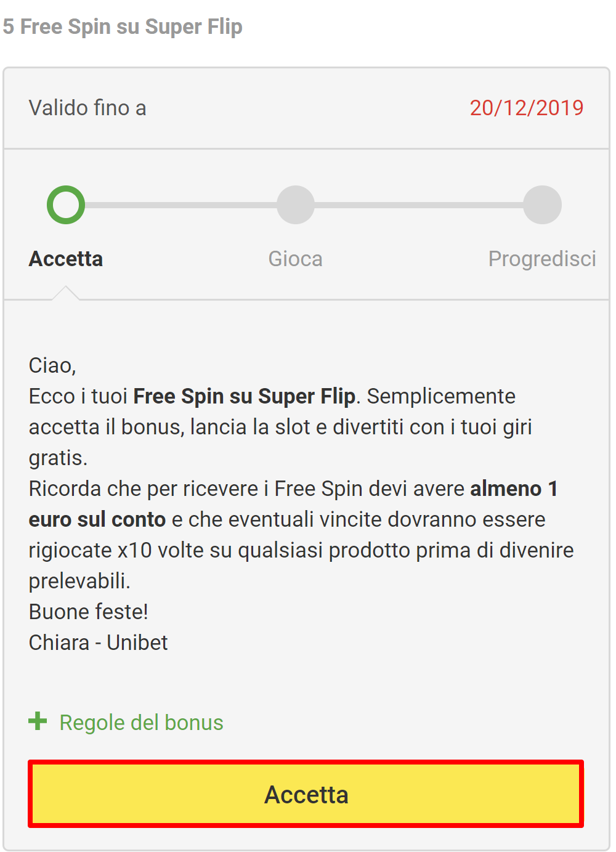Screen dimensions: 616x852
Task: Click the green plus icon beside Regole del bonus
Action: 38,721
